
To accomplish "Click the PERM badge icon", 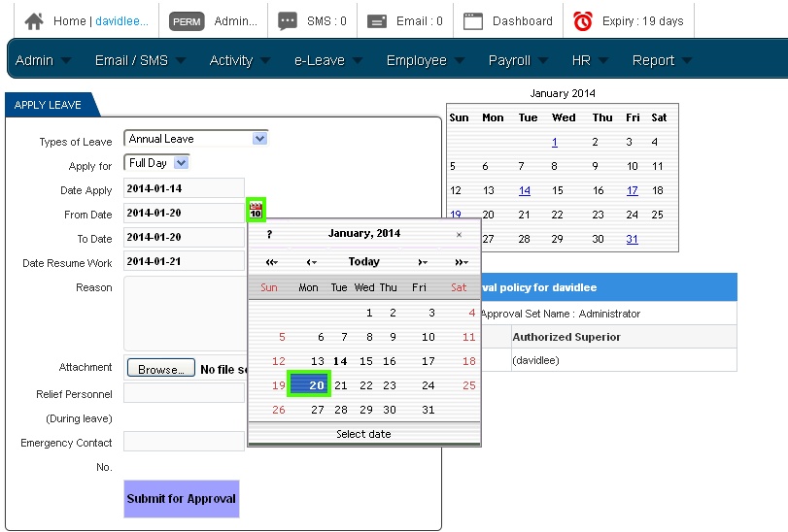I will tap(187, 21).
